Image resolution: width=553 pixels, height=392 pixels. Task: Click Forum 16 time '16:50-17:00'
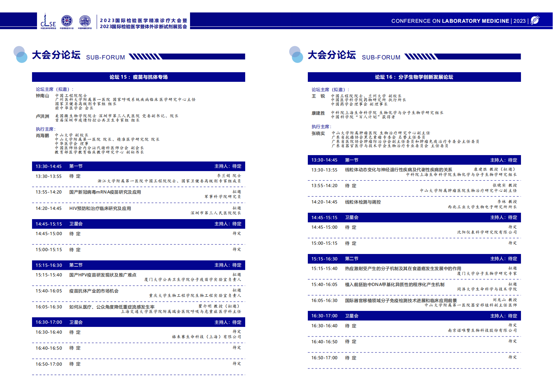[x=324, y=358]
